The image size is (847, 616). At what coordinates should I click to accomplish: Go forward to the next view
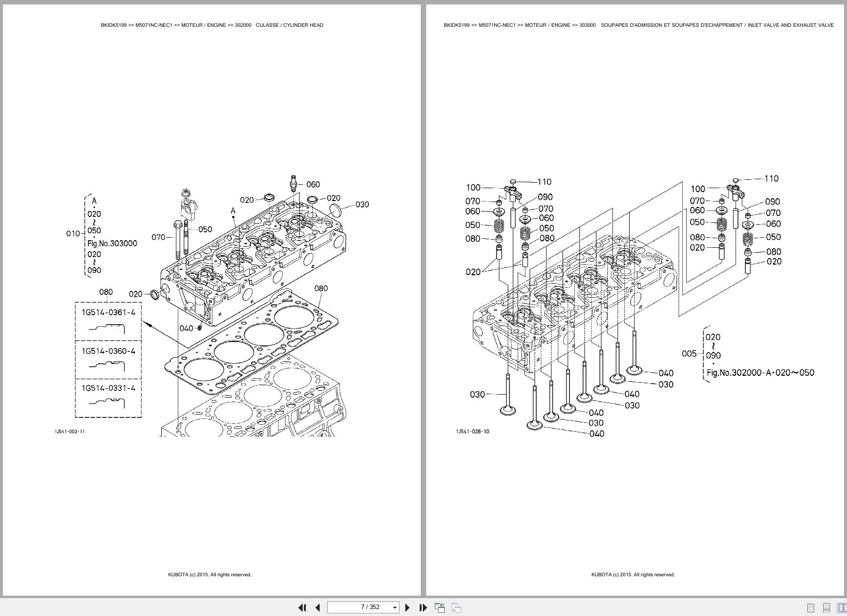[x=455, y=607]
